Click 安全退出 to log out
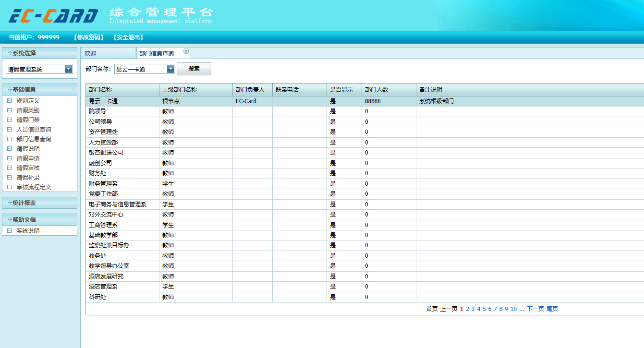 click(129, 37)
